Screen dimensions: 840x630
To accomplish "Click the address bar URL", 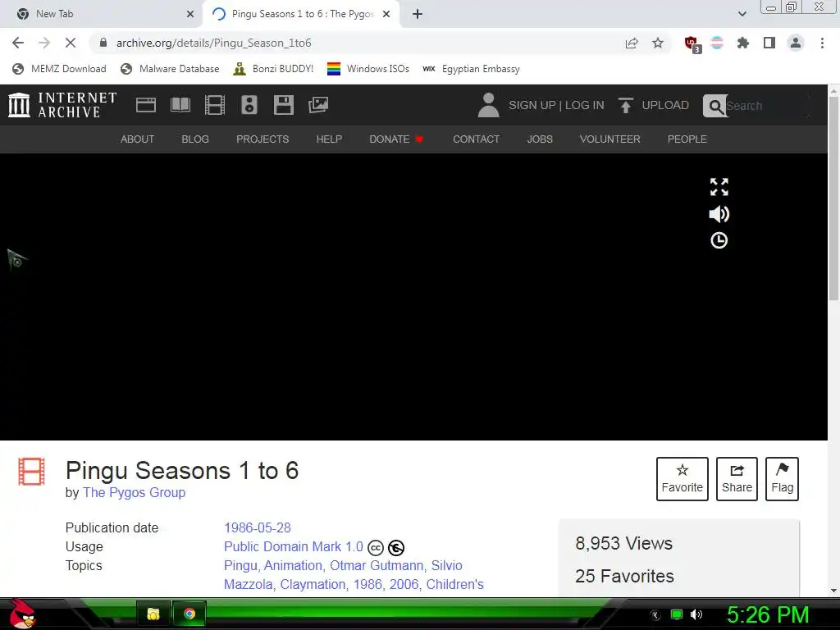I will [x=214, y=43].
